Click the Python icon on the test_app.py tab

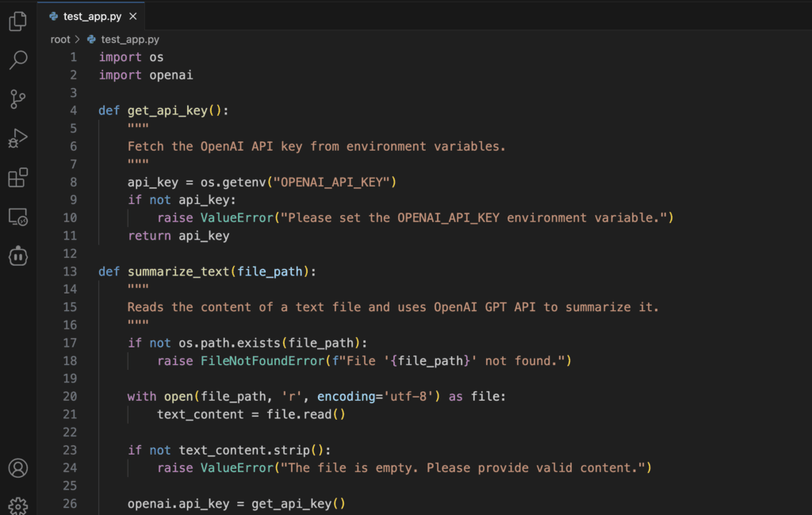[53, 17]
